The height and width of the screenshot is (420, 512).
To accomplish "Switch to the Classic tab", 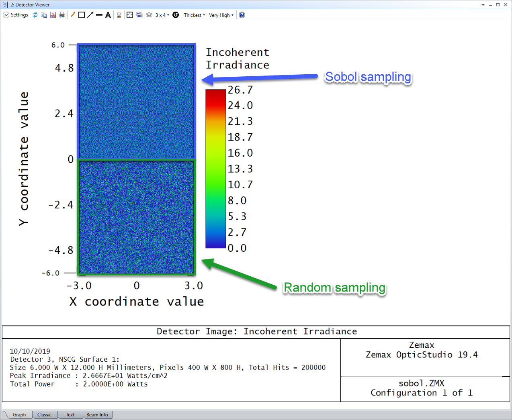I will tap(44, 414).
